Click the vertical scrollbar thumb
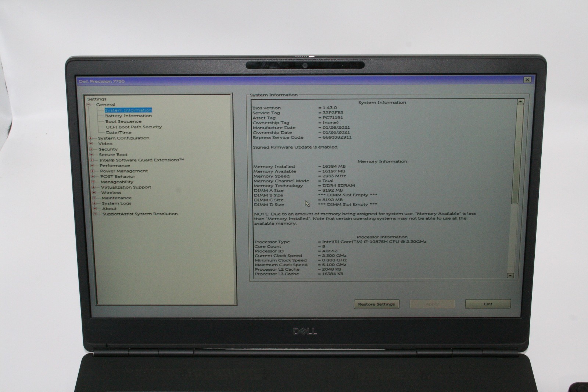 (x=517, y=154)
